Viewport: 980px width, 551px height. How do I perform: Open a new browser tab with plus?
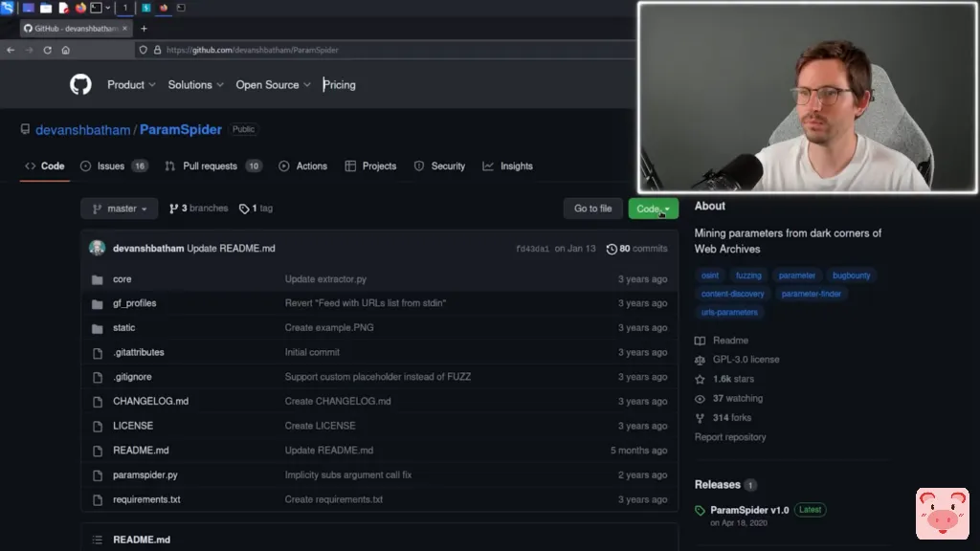pos(144,28)
